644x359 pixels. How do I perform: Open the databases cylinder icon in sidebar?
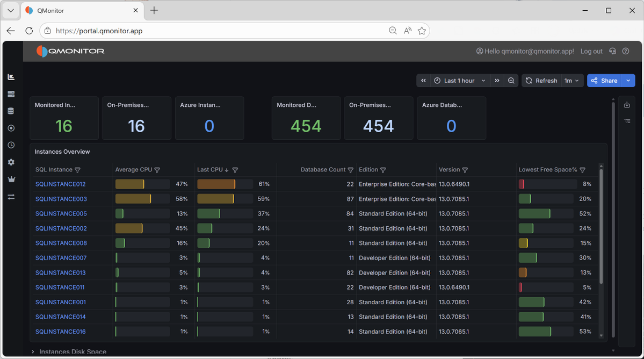click(11, 111)
